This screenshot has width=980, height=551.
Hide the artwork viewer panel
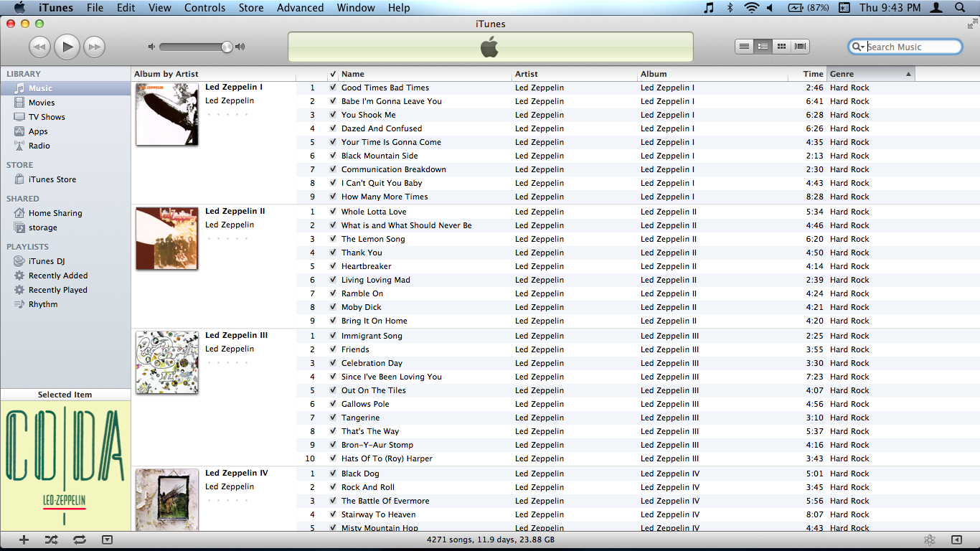tap(107, 540)
